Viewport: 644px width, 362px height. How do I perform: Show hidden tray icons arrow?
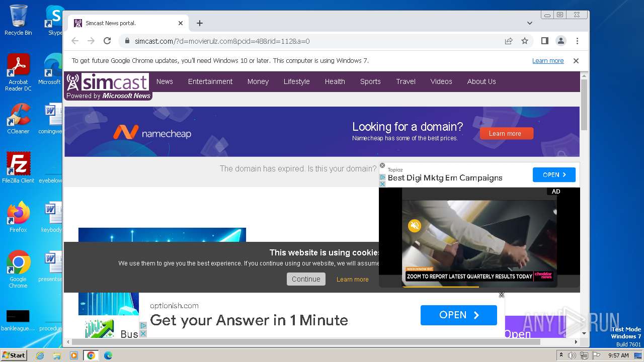pyautogui.click(x=561, y=355)
